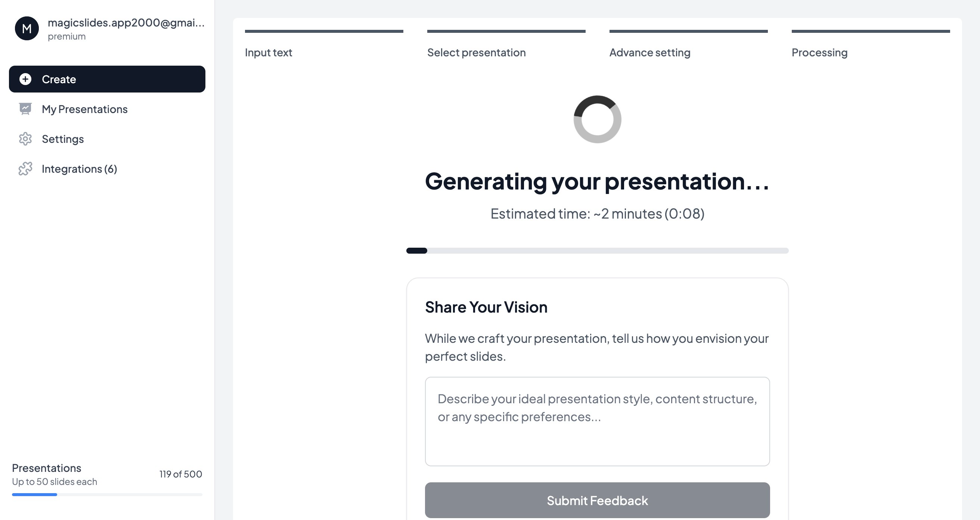
Task: Click the account email address
Action: click(126, 23)
